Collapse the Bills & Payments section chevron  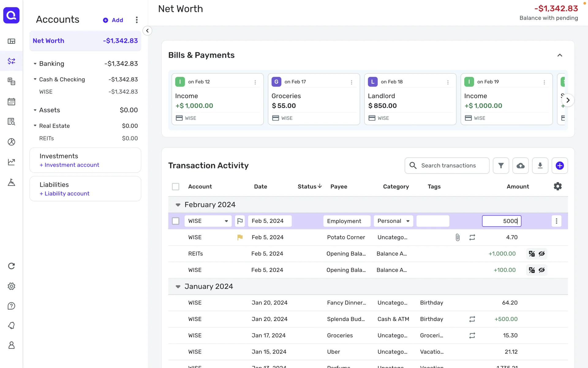[x=560, y=56]
